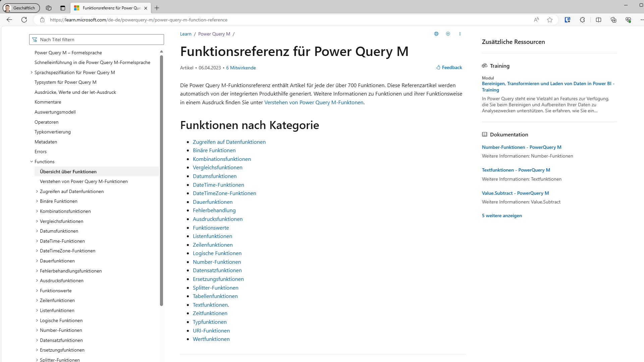
Task: Open Tabellenfunktionen category link
Action: tap(215, 296)
